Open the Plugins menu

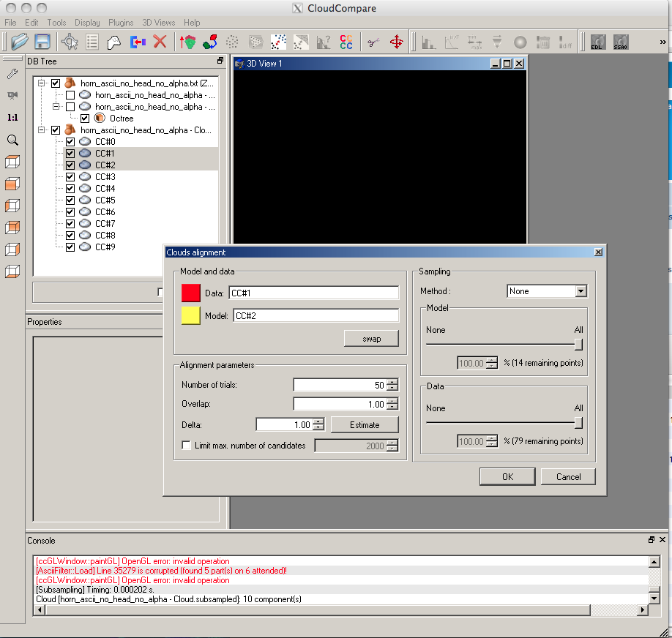pos(120,22)
